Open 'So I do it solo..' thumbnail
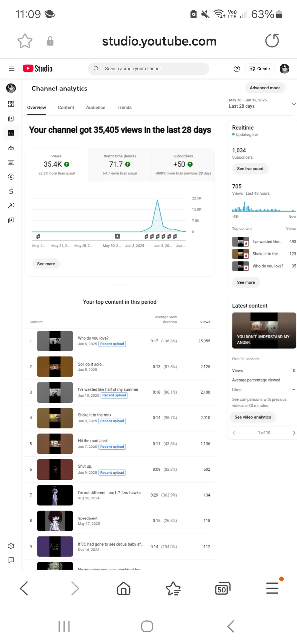The width and height of the screenshot is (297, 644). point(55,367)
